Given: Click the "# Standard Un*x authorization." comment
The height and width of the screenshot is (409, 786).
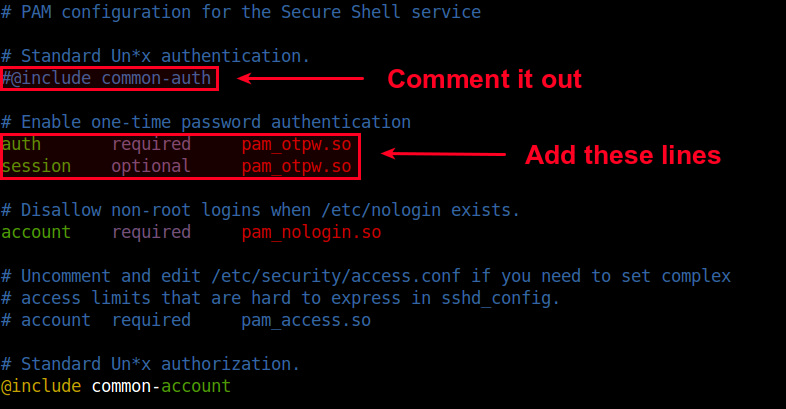Looking at the screenshot, I should pos(151,364).
